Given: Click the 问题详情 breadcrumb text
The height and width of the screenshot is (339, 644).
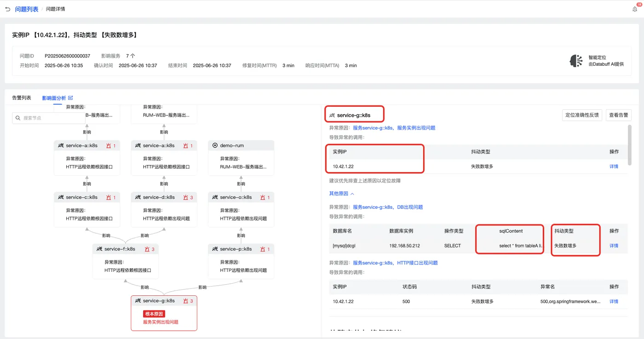Looking at the screenshot, I should tap(55, 9).
